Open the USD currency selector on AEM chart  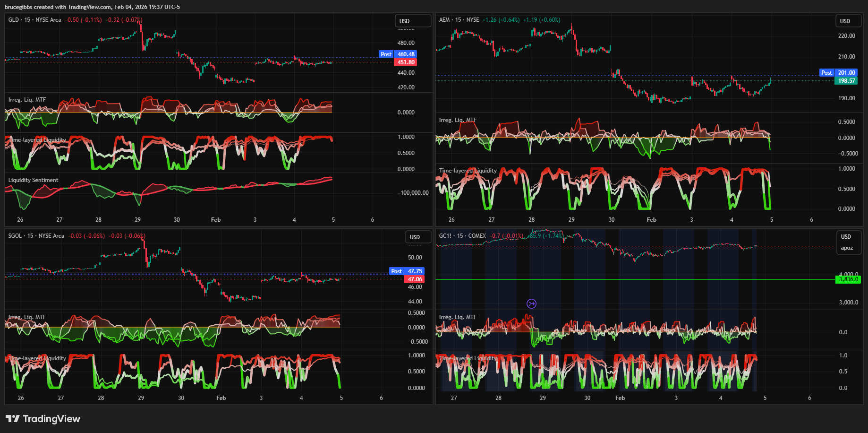tap(848, 21)
